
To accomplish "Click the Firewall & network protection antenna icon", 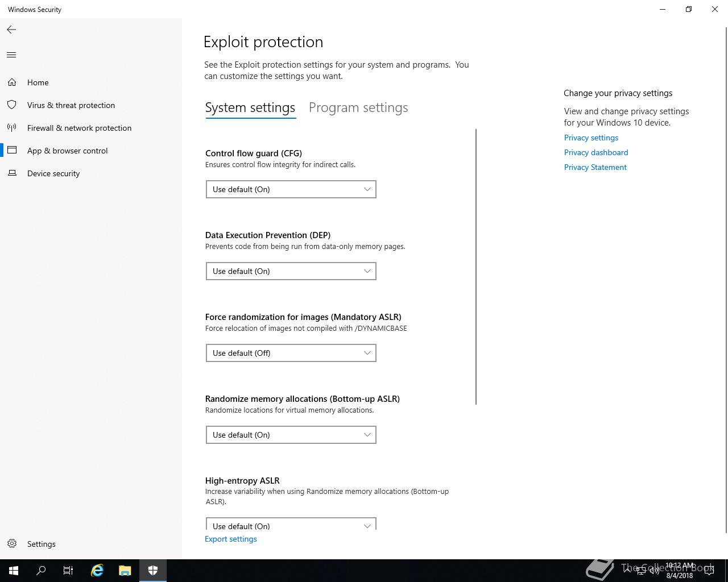I will 12,128.
